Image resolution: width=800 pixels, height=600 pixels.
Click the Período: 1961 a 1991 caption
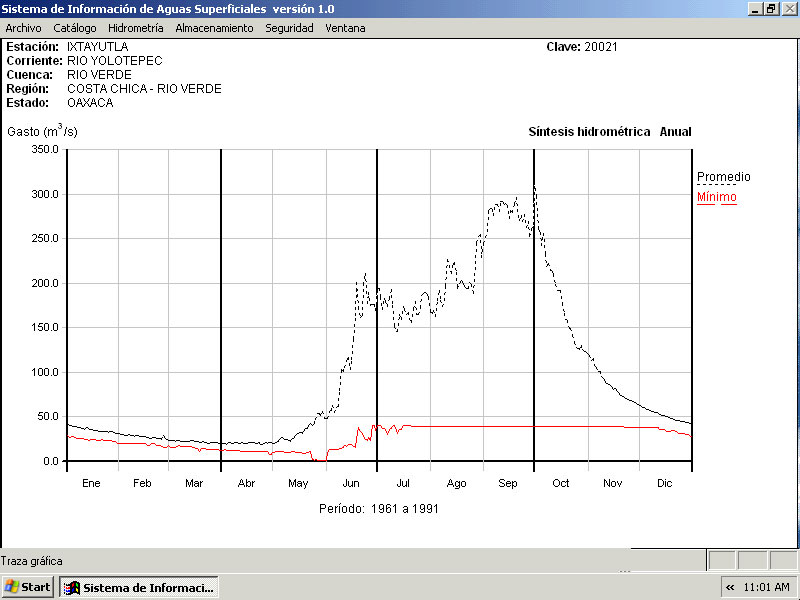coord(379,508)
